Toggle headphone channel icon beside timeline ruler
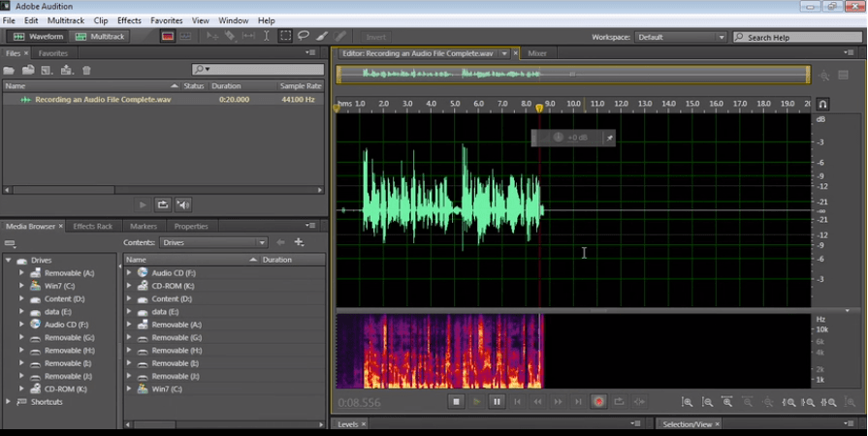The width and height of the screenshot is (868, 436). coord(822,104)
